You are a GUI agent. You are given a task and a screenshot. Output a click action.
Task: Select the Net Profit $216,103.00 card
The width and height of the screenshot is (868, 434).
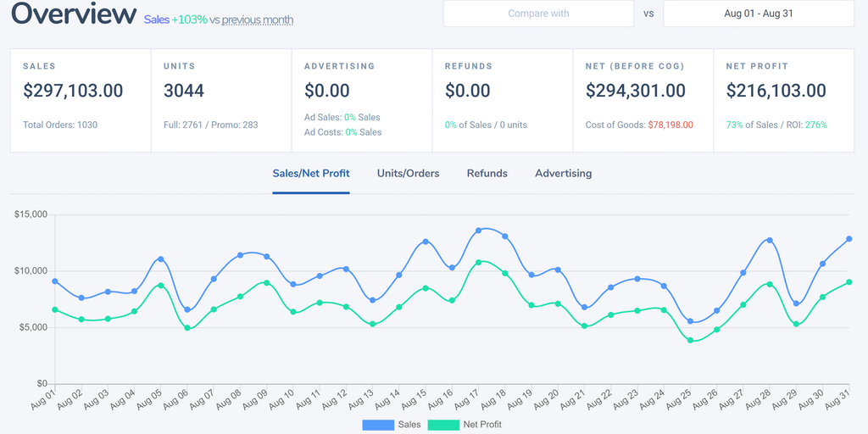click(784, 100)
